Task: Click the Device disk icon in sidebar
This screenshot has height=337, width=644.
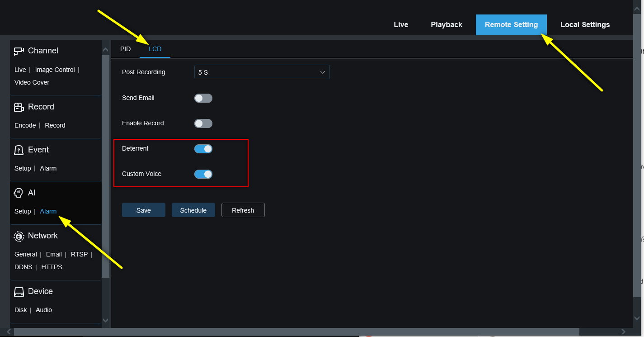Action: pos(19,292)
